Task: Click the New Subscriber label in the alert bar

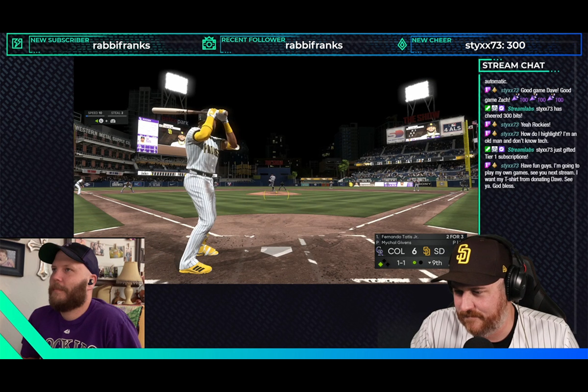Action: 60,40
